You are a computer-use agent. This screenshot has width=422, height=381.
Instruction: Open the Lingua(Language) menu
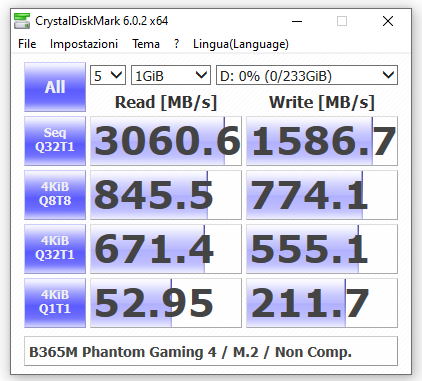tap(241, 44)
